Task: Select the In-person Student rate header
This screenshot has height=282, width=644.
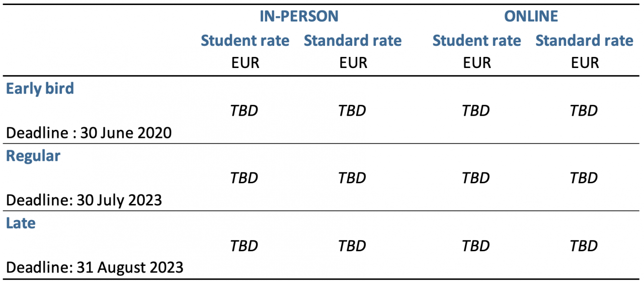Action: [245, 40]
